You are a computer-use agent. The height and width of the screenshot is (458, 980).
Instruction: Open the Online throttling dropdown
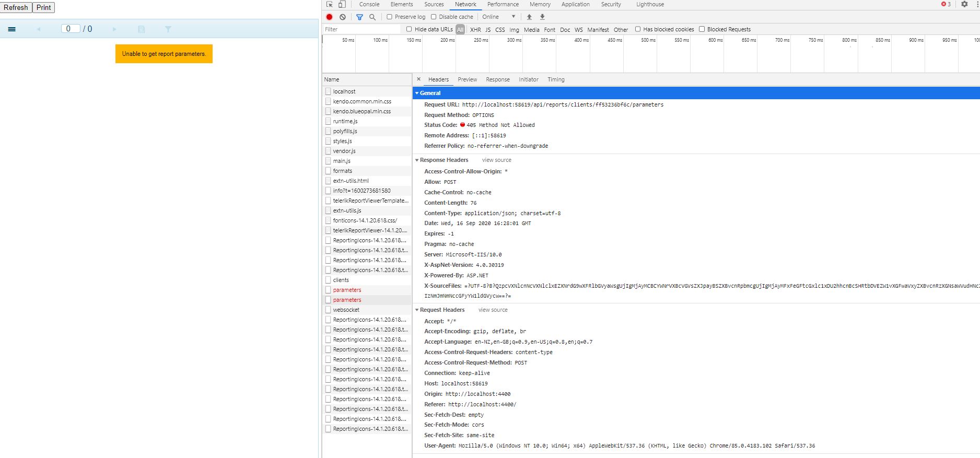(x=499, y=17)
